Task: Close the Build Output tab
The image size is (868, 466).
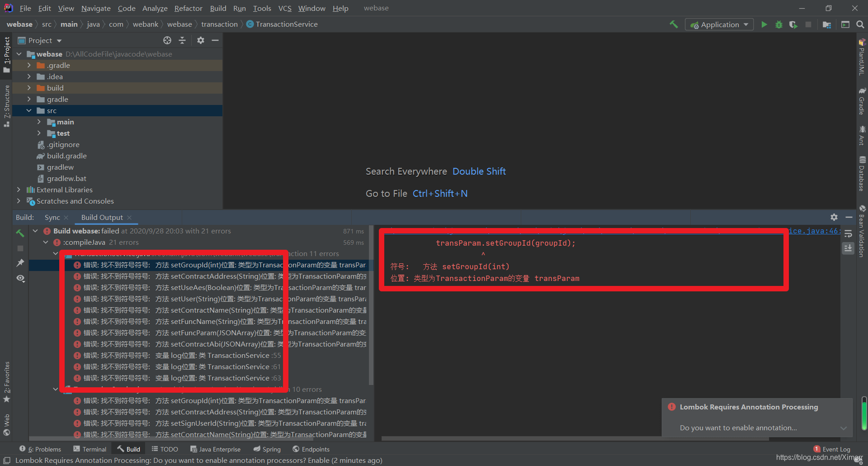Action: coord(129,218)
